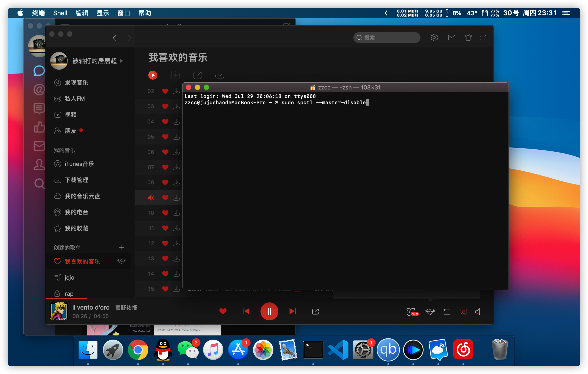588x374 pixels.
Task: Download song in row 14
Action: click(176, 274)
